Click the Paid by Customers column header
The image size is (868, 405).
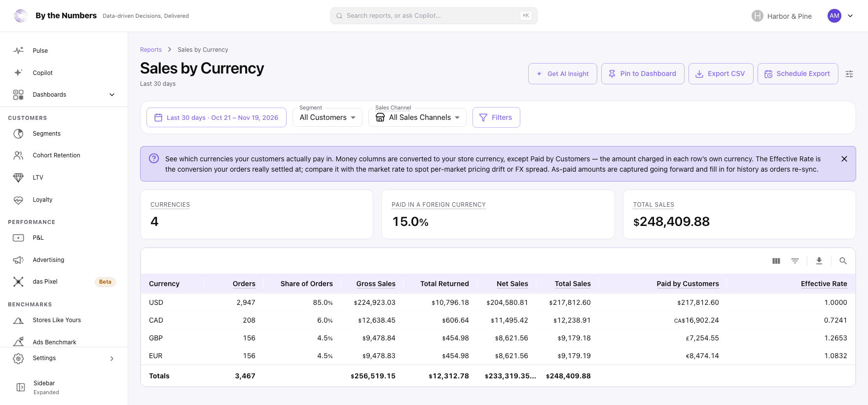688,284
